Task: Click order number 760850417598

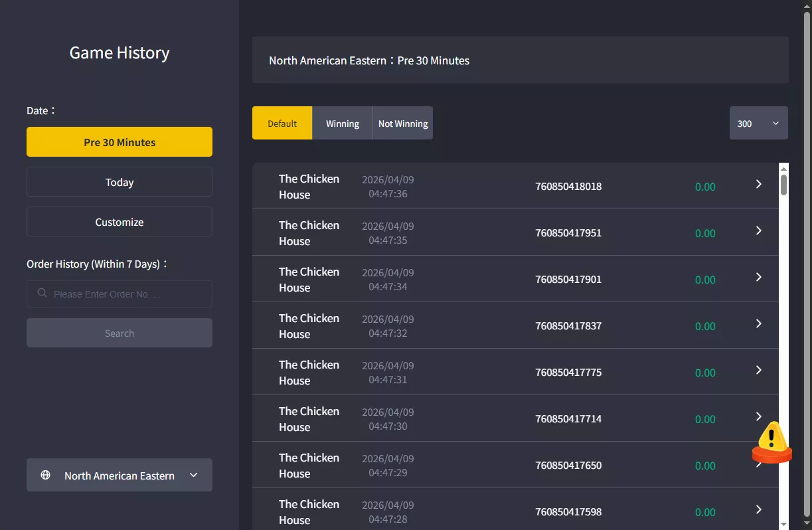Action: point(568,511)
